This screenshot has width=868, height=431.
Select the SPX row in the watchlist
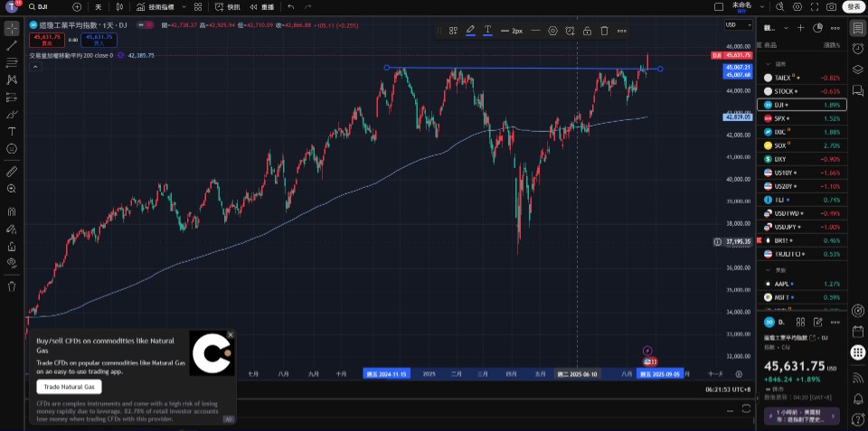(x=801, y=118)
